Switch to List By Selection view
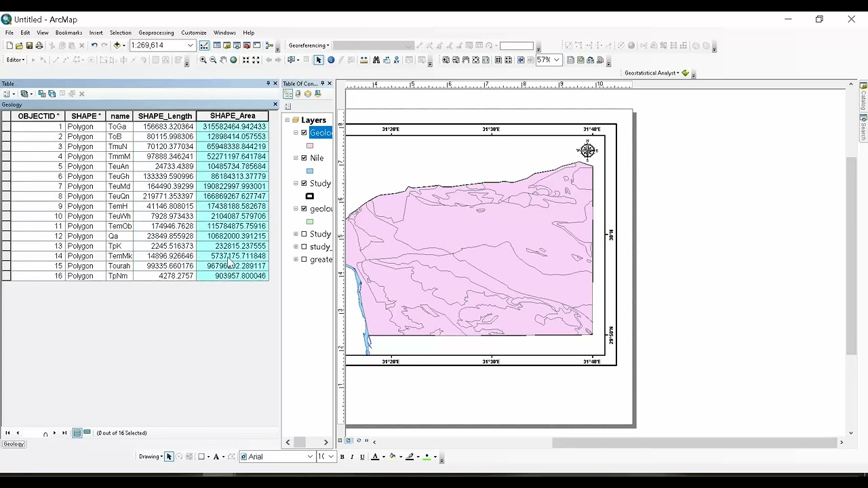The width and height of the screenshot is (868, 488). tap(317, 94)
